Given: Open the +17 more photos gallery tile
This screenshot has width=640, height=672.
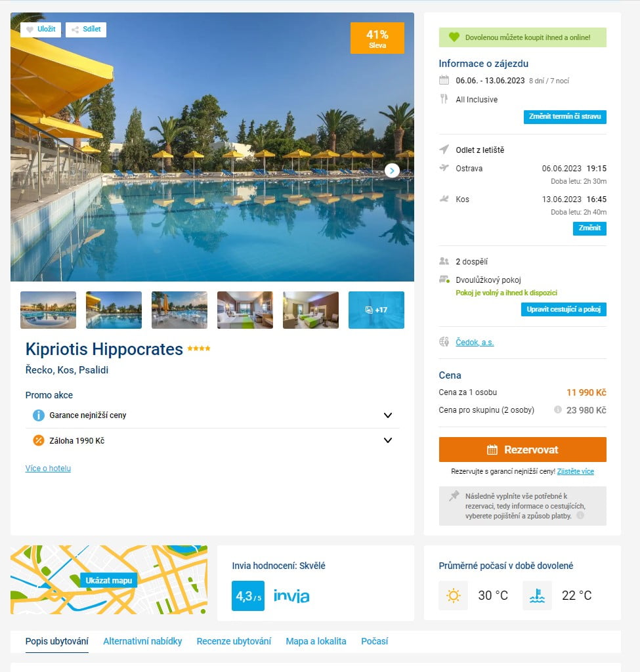Looking at the screenshot, I should click(x=376, y=310).
